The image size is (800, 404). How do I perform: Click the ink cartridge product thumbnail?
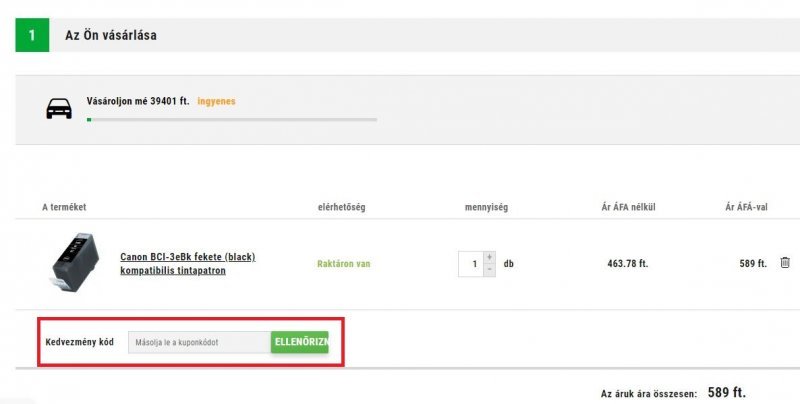[x=74, y=263]
